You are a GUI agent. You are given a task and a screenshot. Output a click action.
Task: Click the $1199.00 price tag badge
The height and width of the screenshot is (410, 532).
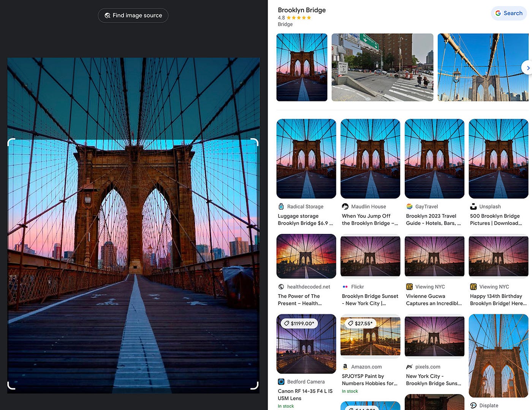[x=300, y=323]
